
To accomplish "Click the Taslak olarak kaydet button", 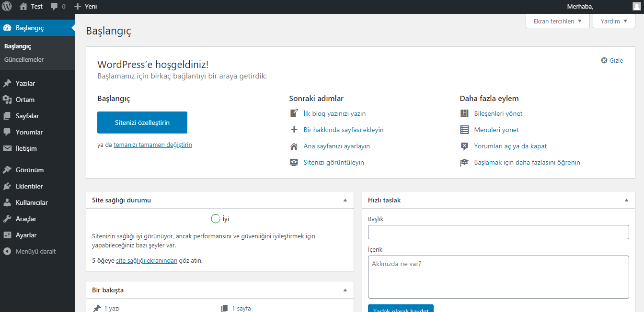I will 401,308.
